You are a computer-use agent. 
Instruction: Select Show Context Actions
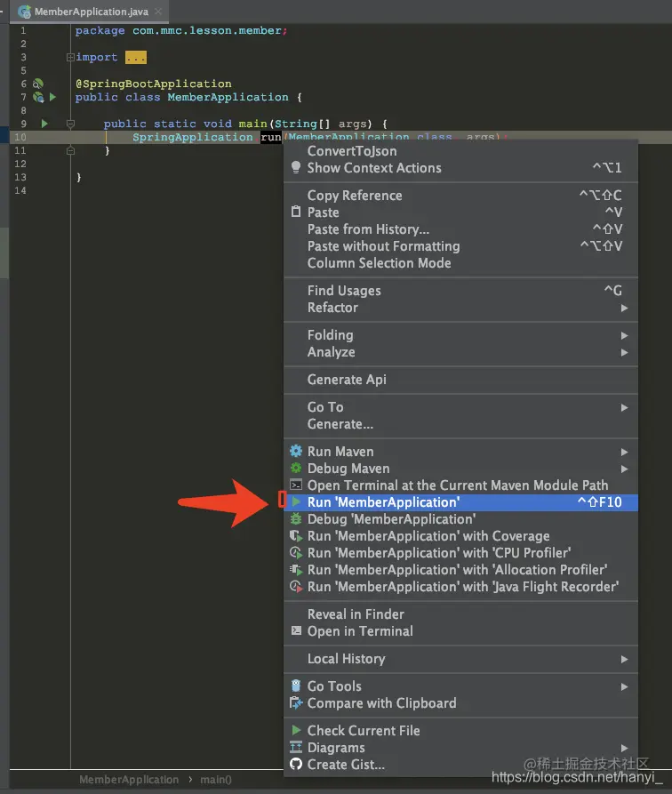[x=460, y=168]
